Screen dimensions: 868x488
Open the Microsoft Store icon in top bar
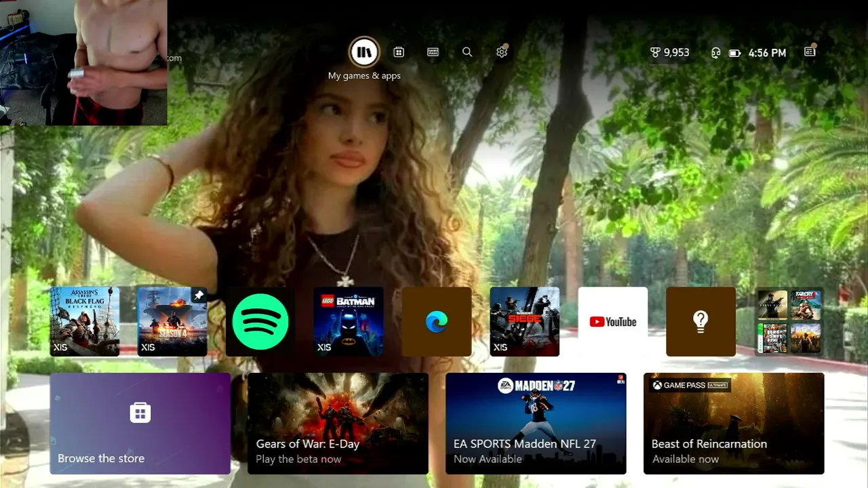(399, 52)
